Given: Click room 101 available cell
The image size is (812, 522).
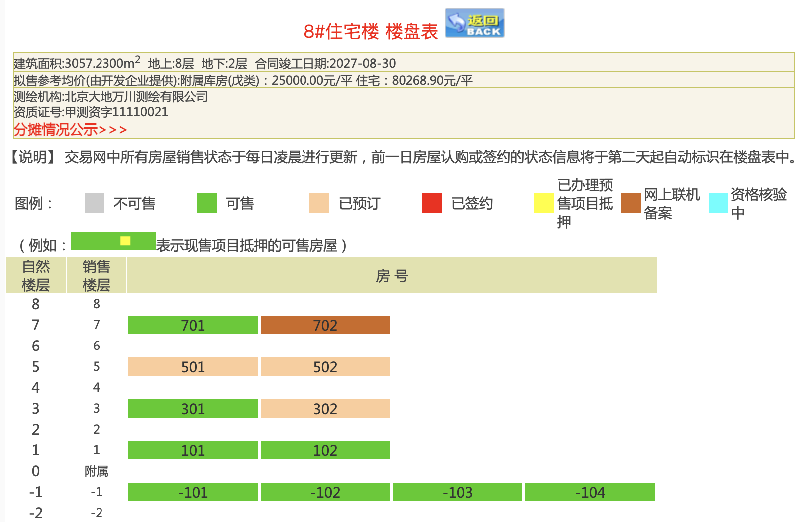Looking at the screenshot, I should (x=193, y=450).
